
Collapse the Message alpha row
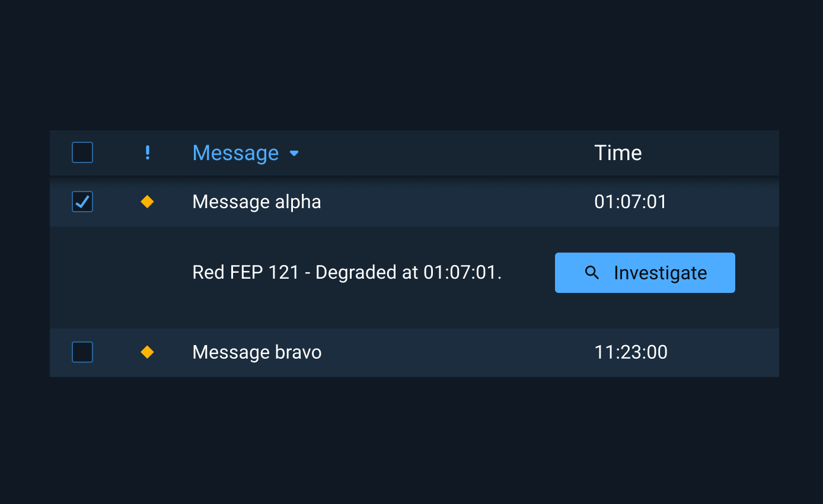tap(414, 202)
